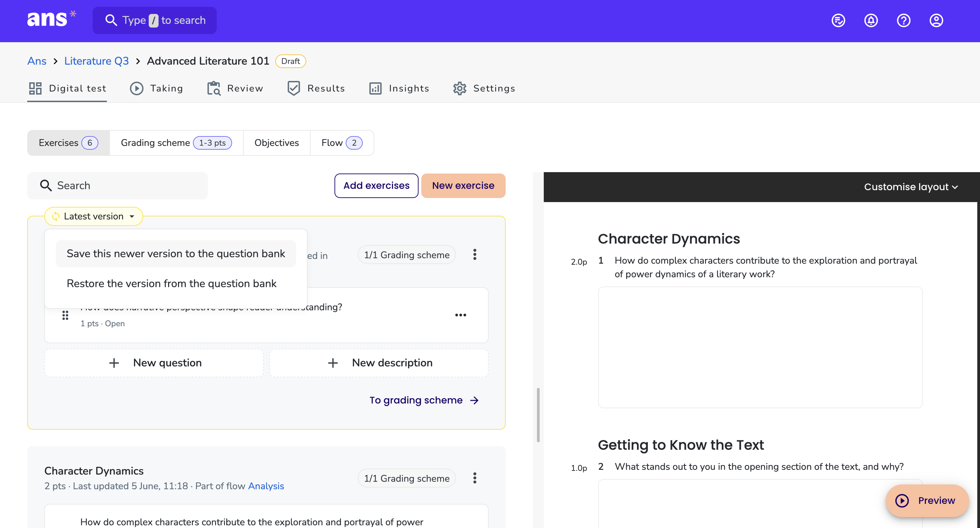Image resolution: width=980 pixels, height=528 pixels.
Task: Click the Digital test grid icon
Action: pos(35,88)
